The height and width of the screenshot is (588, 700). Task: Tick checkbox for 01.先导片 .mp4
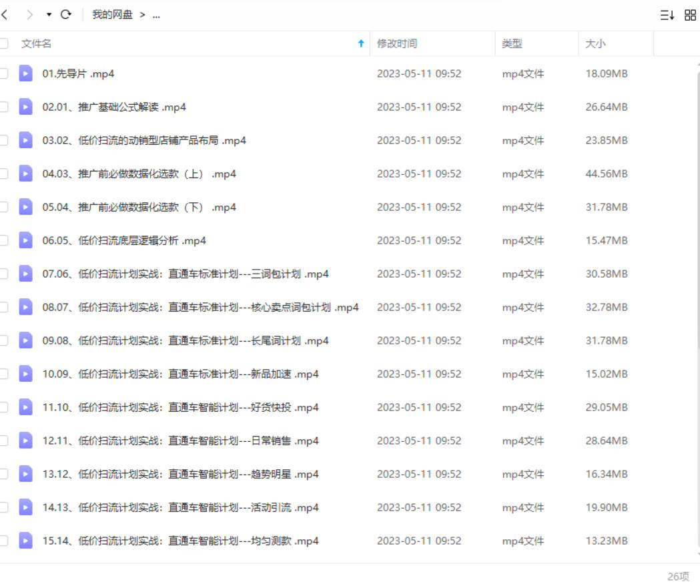[x=3, y=73]
